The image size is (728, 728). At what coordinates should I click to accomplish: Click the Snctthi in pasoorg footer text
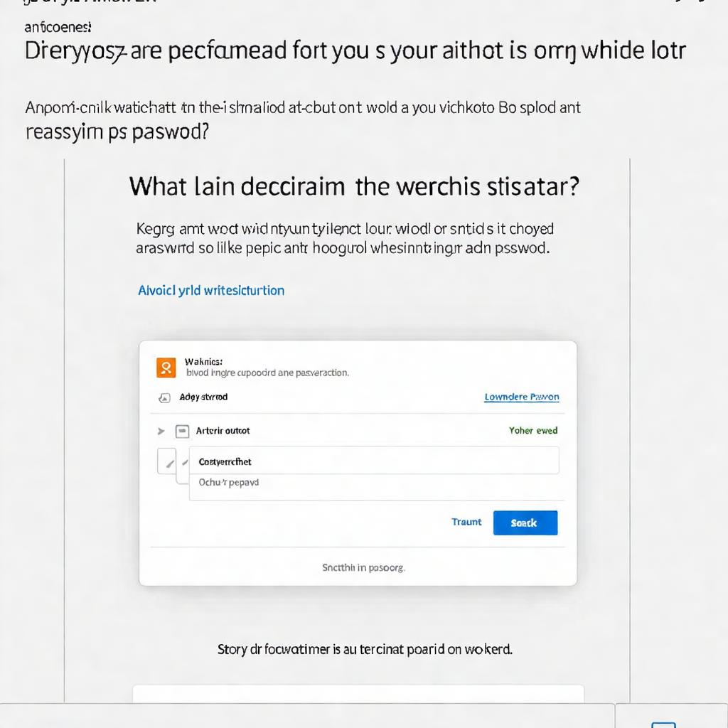coord(363,567)
